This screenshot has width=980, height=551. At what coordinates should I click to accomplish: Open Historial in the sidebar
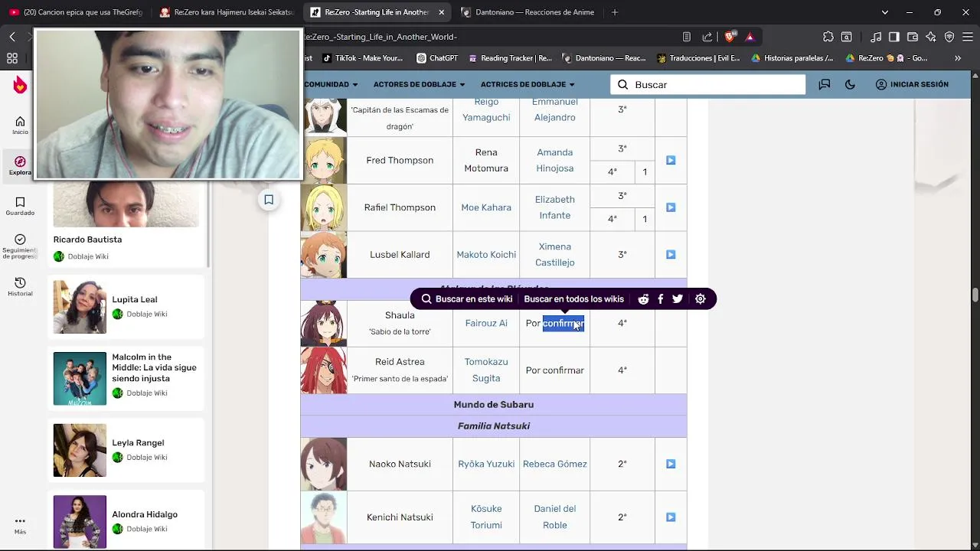tap(20, 288)
